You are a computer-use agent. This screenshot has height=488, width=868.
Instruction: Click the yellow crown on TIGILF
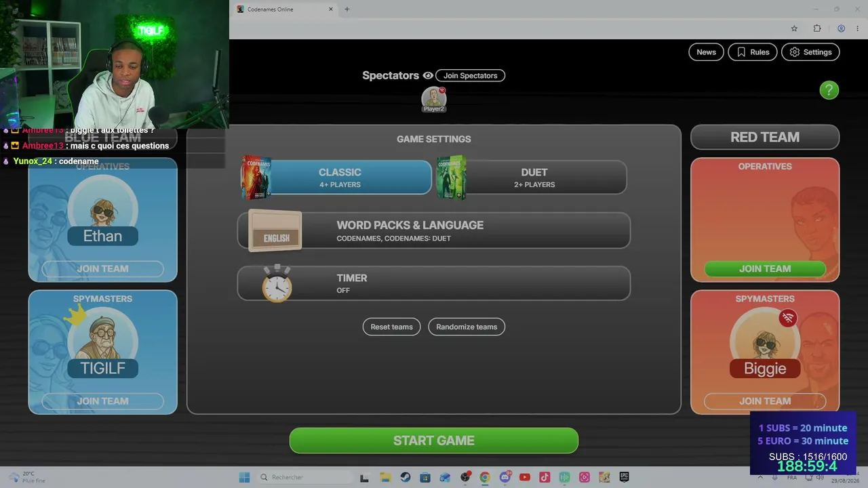76,314
